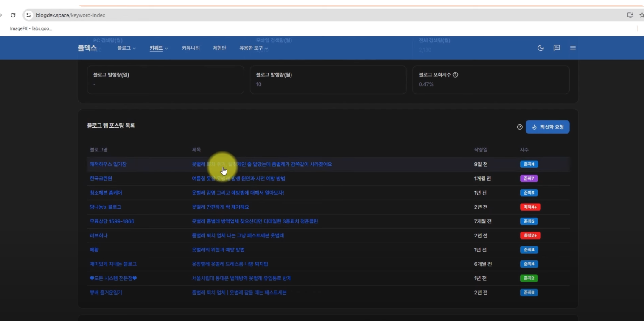
Task: Click the 6개월 전 date cell
Action: pos(483,264)
